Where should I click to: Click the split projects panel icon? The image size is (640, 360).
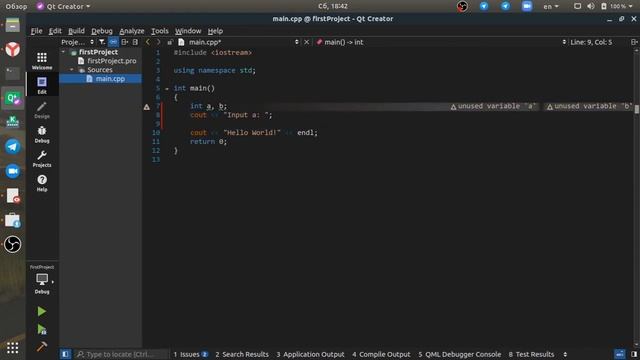[x=124, y=42]
